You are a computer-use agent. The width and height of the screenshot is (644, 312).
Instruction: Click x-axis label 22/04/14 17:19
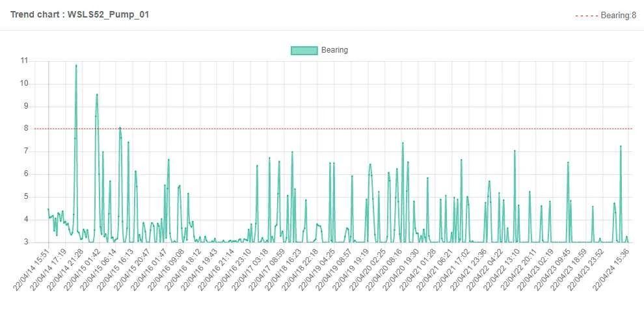click(x=48, y=269)
